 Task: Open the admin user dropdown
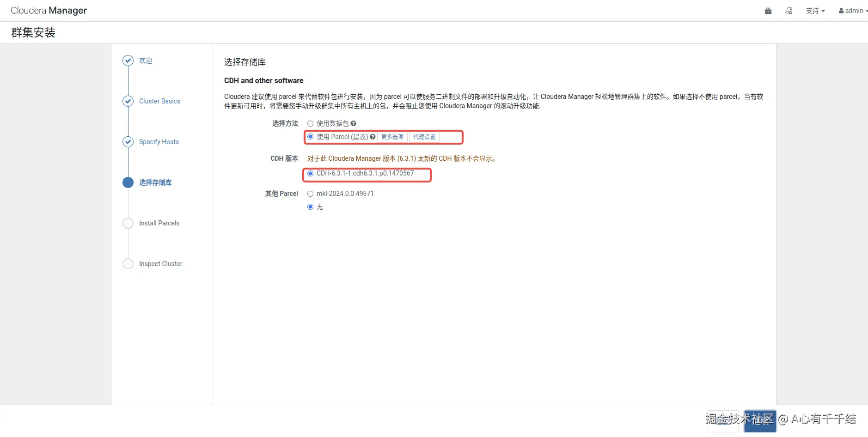(x=853, y=11)
